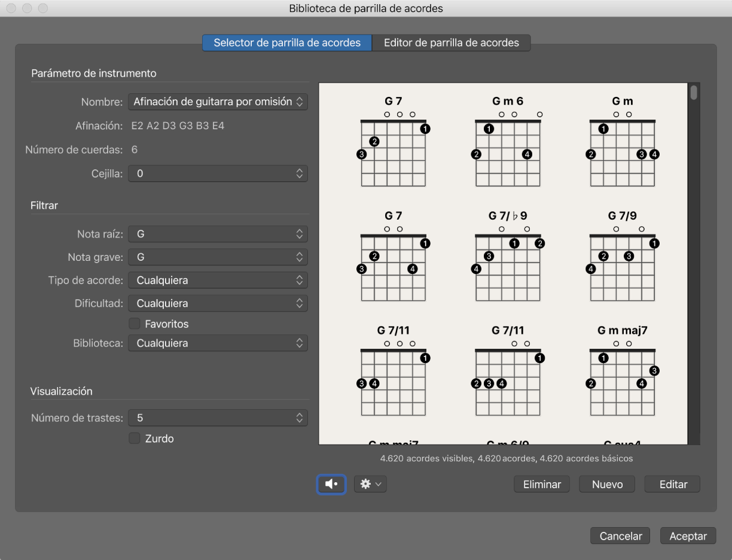This screenshot has height=560, width=732.
Task: Click the Editar button
Action: click(x=673, y=485)
